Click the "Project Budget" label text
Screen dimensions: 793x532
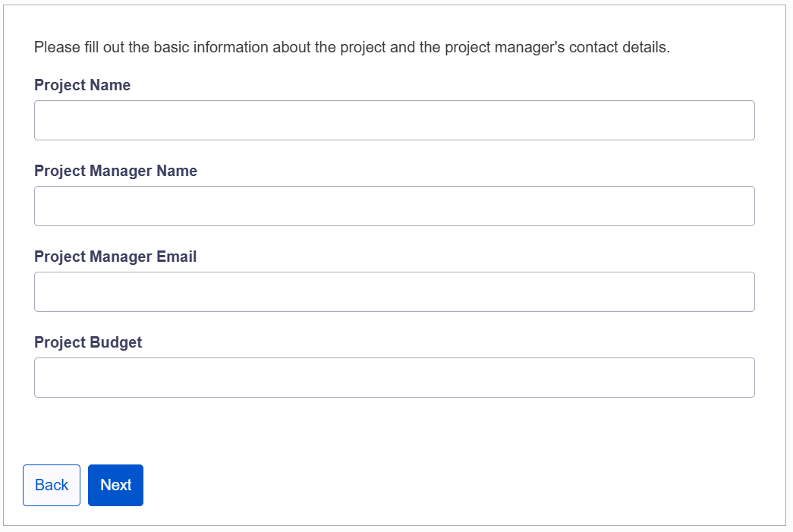coord(88,342)
